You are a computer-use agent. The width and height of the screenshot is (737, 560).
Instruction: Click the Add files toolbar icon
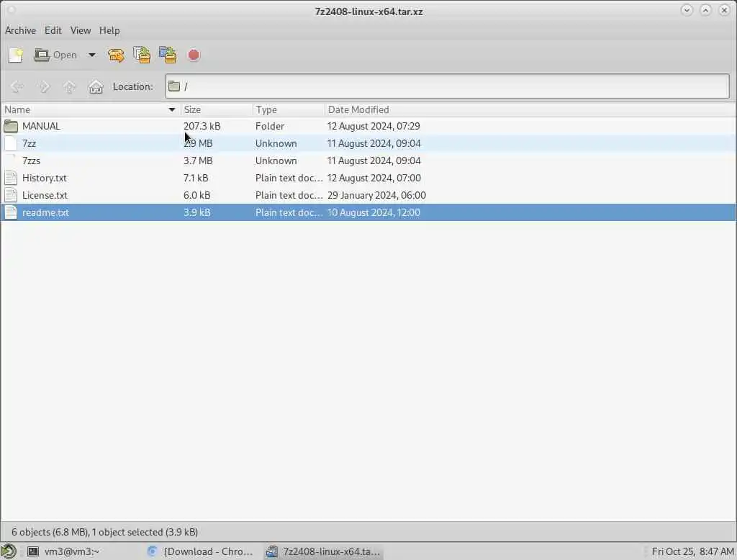[142, 55]
